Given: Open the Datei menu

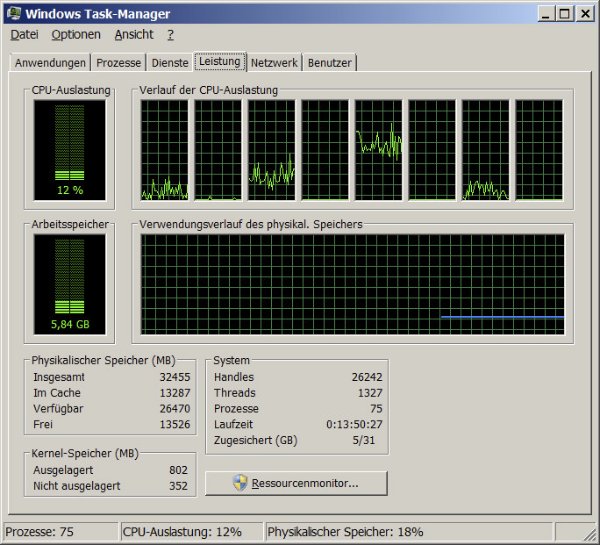Looking at the screenshot, I should pyautogui.click(x=24, y=34).
